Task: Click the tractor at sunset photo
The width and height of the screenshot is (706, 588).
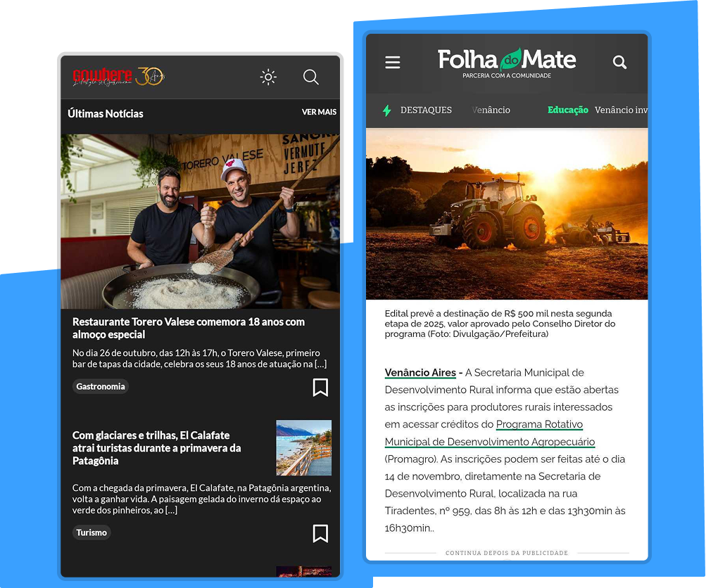Action: coord(507,214)
